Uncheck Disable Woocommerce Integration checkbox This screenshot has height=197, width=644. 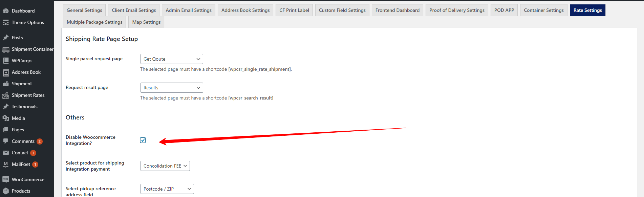point(143,140)
